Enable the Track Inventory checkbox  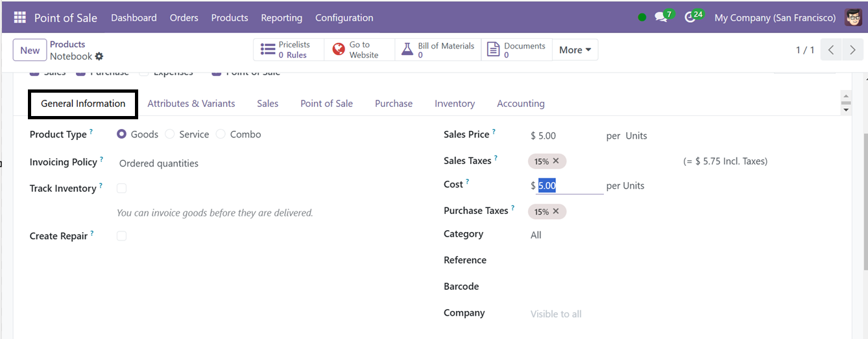121,188
